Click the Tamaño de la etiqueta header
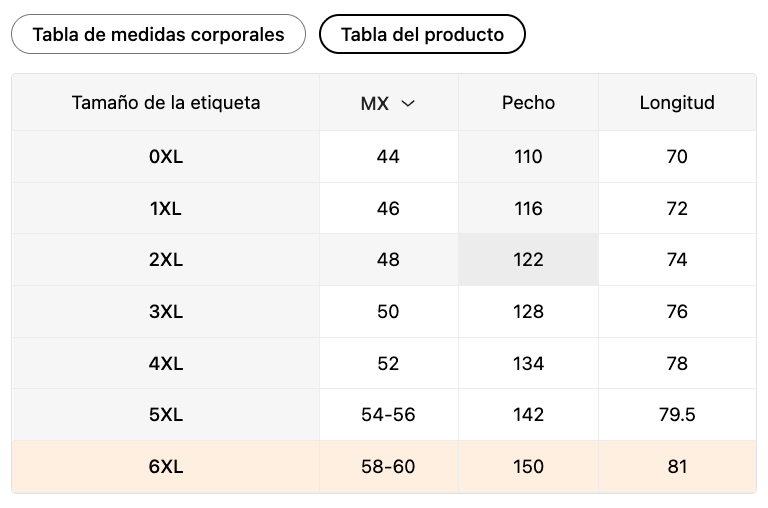 pyautogui.click(x=166, y=103)
